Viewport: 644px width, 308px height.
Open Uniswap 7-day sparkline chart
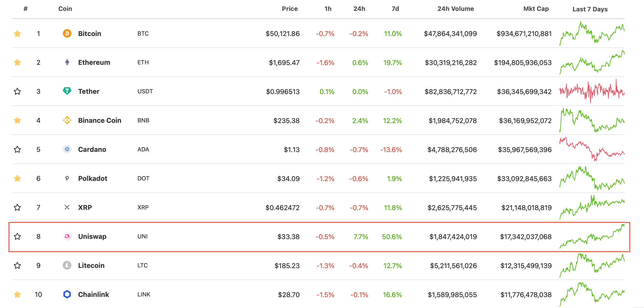point(592,236)
